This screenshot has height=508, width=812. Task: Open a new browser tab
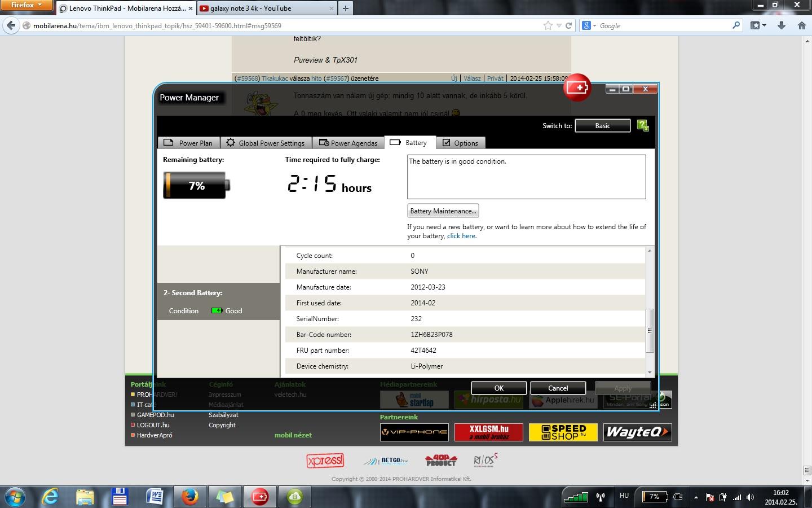[345, 8]
